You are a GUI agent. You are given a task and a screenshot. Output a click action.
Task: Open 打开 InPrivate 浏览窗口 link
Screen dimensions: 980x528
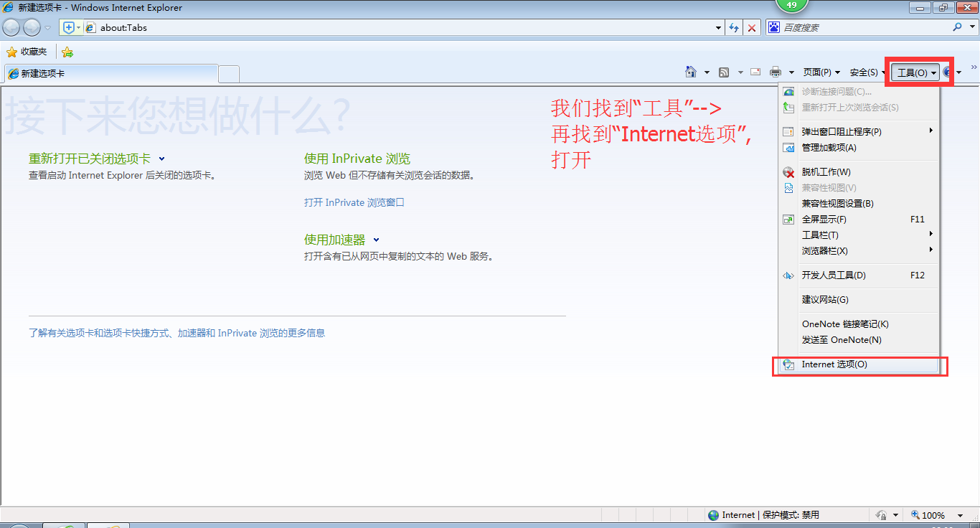point(353,202)
